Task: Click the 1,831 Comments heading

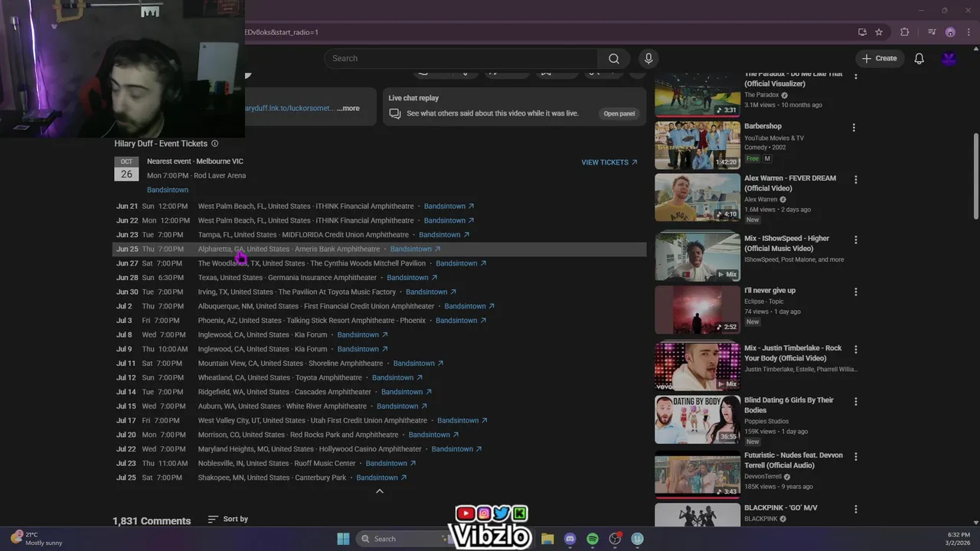Action: click(152, 520)
